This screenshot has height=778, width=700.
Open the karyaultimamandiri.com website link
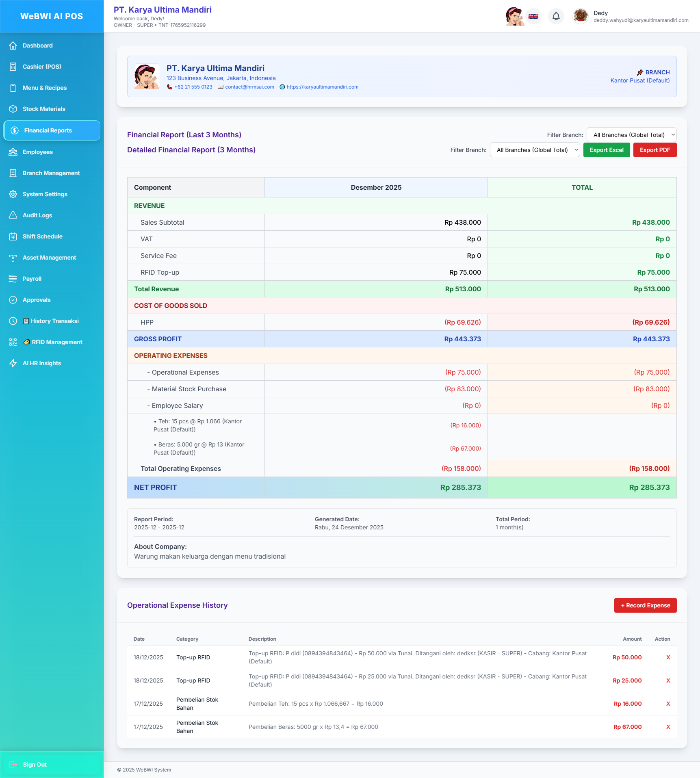click(322, 87)
